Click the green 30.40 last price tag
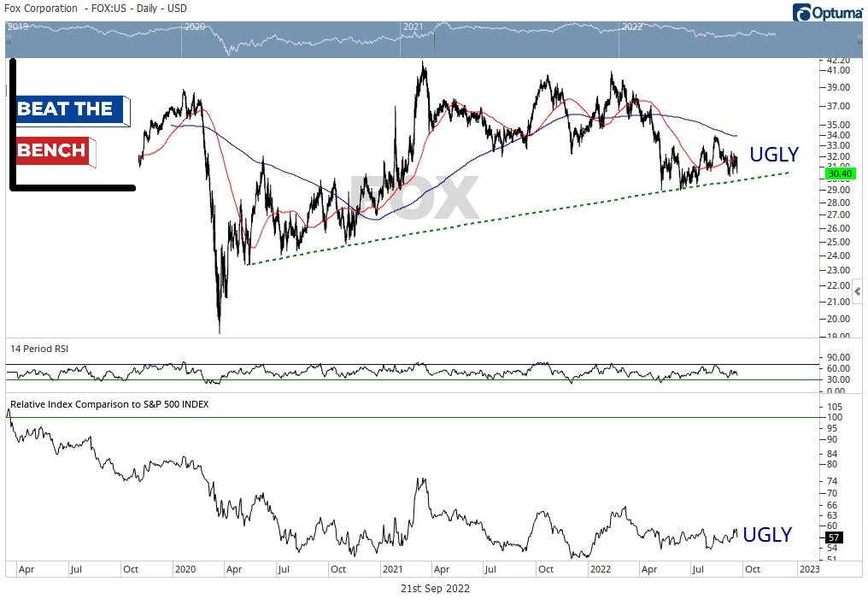This screenshot has width=868, height=605. tap(840, 173)
